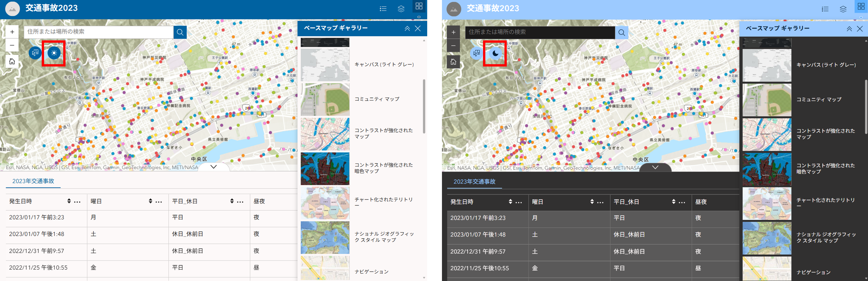Collapse the map using dark theme chevron handle
The image size is (868, 281).
[x=655, y=167]
